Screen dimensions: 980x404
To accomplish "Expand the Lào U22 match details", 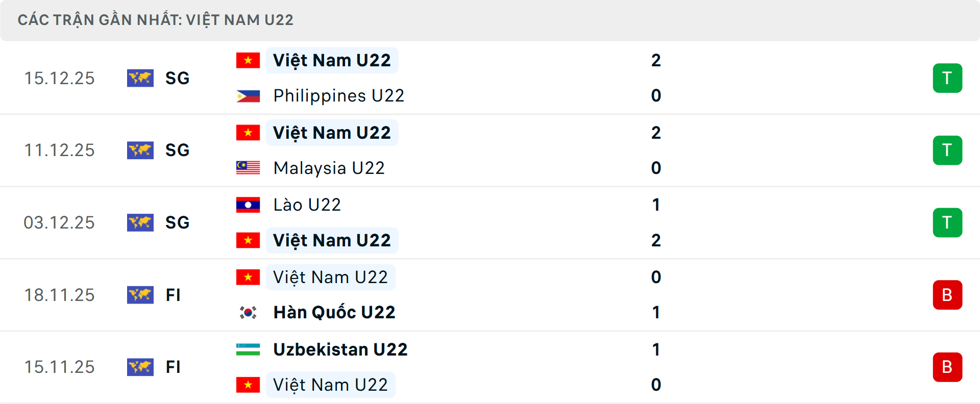I will 490,222.
